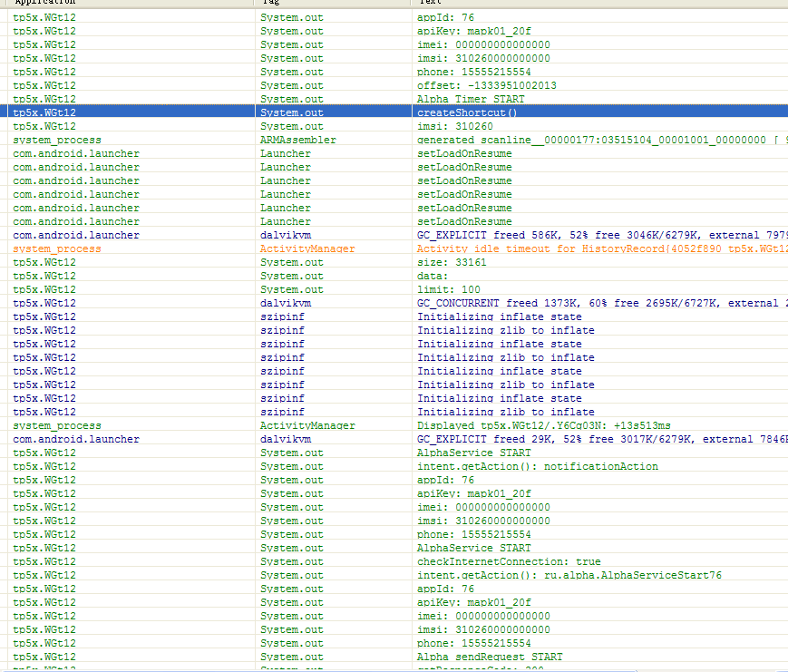Click the data: log entry
This screenshot has width=788, height=672.
433,276
